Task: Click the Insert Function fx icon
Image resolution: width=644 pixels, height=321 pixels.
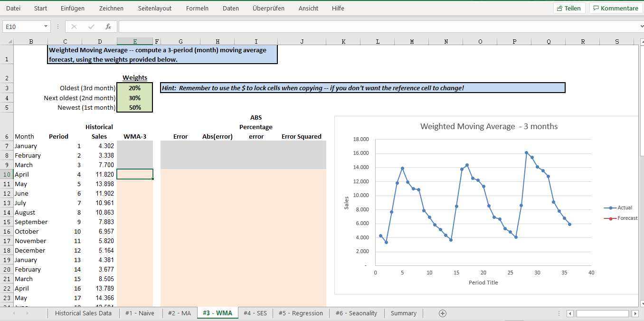Action: click(108, 27)
